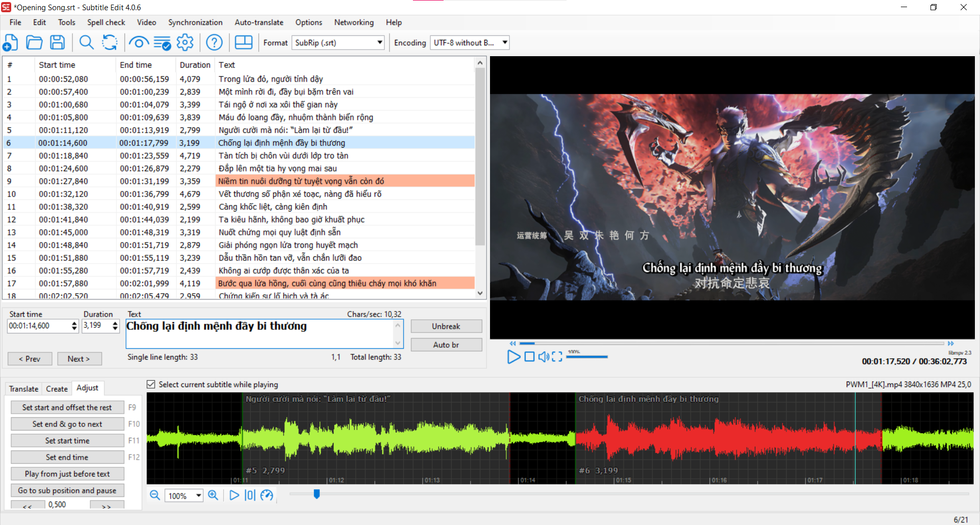Open the File menu
Screen dimensions: 980x525
(x=15, y=22)
